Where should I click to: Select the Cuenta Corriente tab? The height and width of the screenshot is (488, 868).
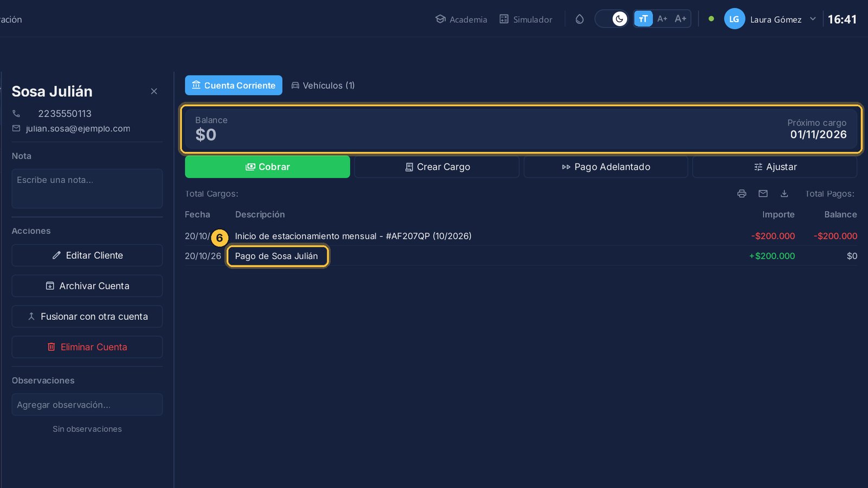(x=234, y=85)
